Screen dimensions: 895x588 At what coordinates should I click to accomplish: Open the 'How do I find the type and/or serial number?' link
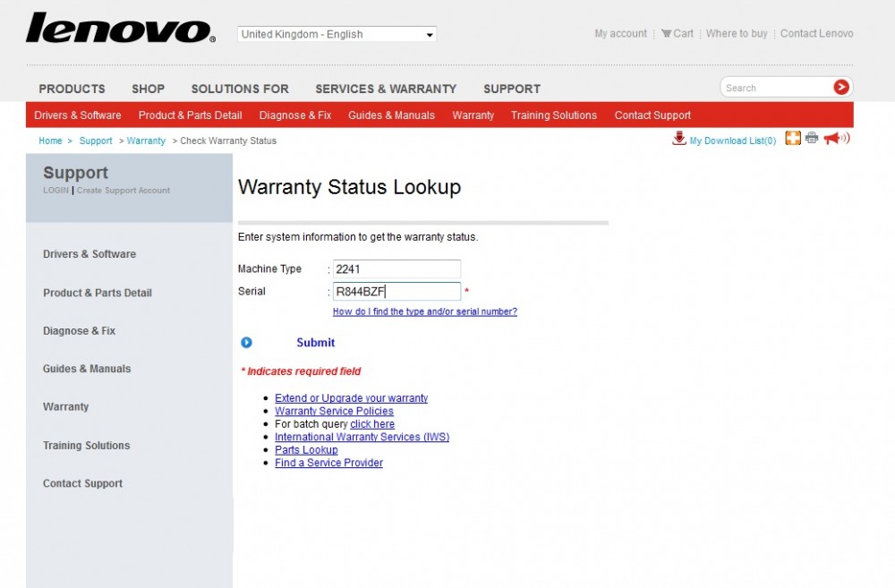click(x=424, y=312)
